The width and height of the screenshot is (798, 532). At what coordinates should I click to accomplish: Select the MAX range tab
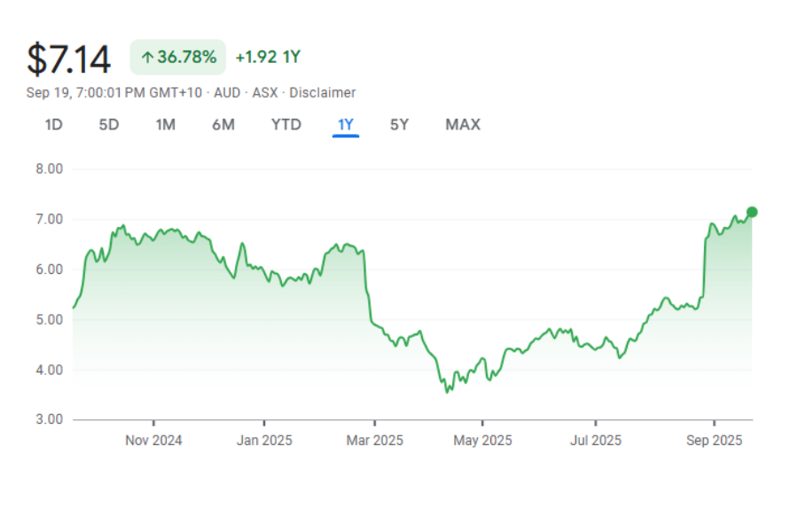tap(463, 125)
